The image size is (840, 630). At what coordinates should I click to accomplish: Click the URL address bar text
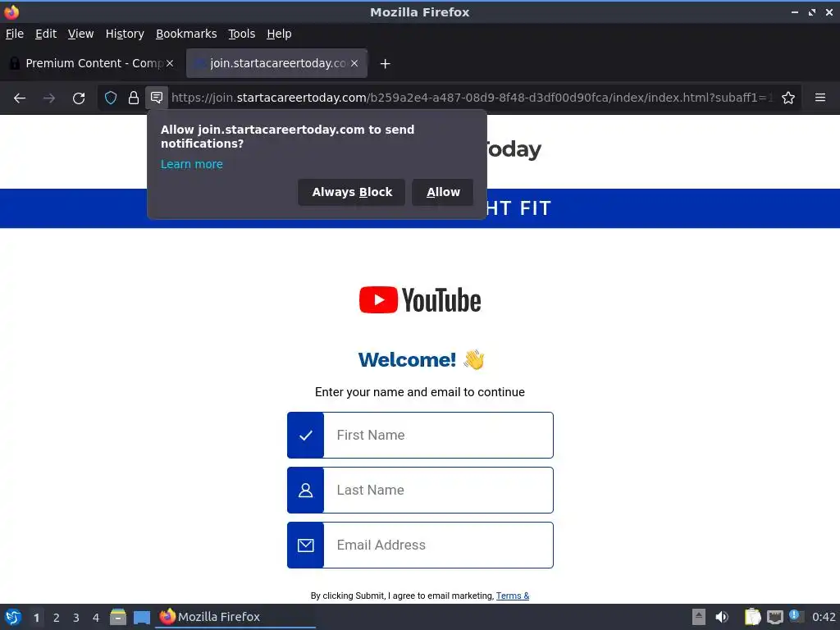tap(472, 98)
